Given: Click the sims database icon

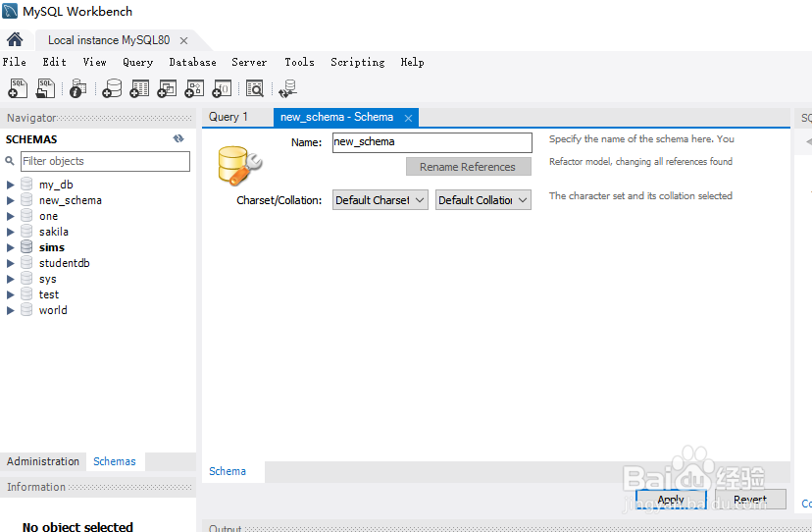Looking at the screenshot, I should (26, 246).
